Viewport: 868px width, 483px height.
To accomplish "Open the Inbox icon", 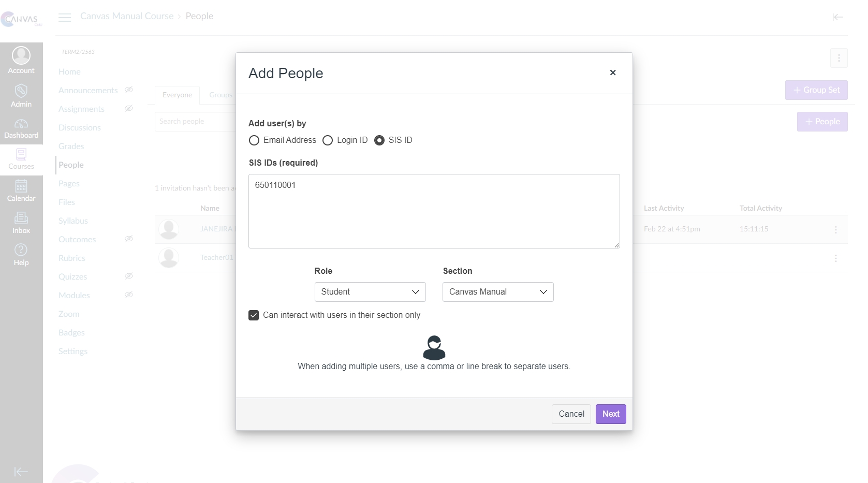I will point(21,218).
